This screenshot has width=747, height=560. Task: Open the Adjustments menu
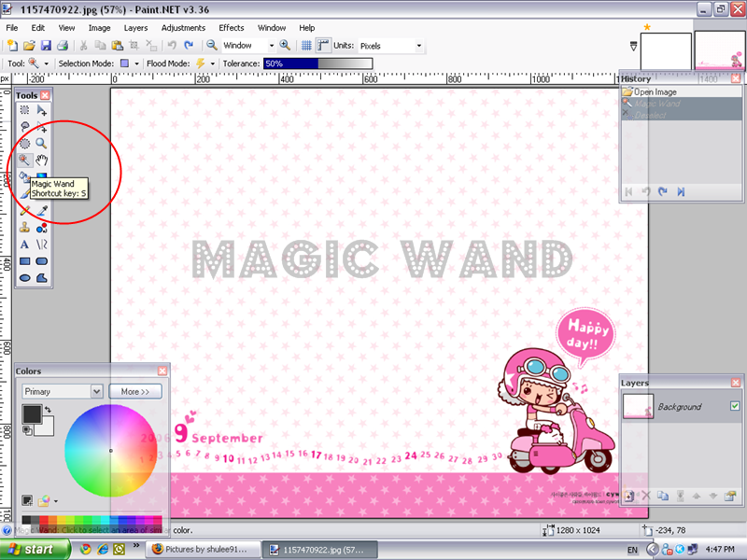pos(183,28)
